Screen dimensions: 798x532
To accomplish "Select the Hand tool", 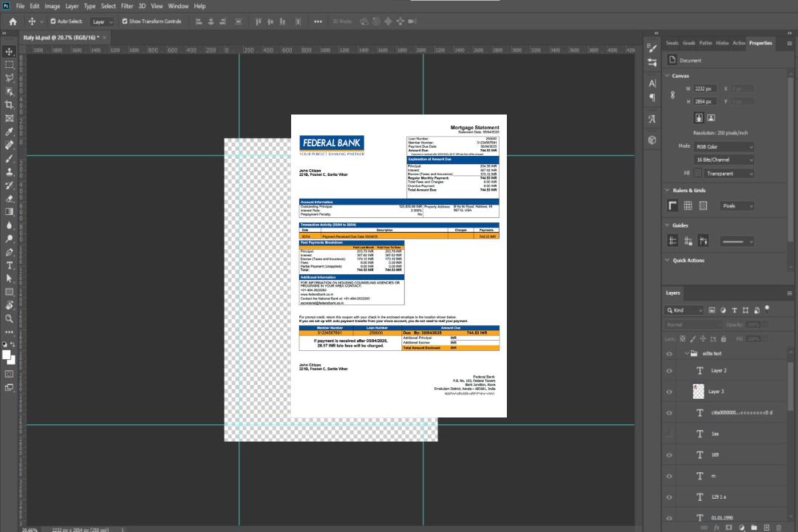I will click(x=9, y=305).
